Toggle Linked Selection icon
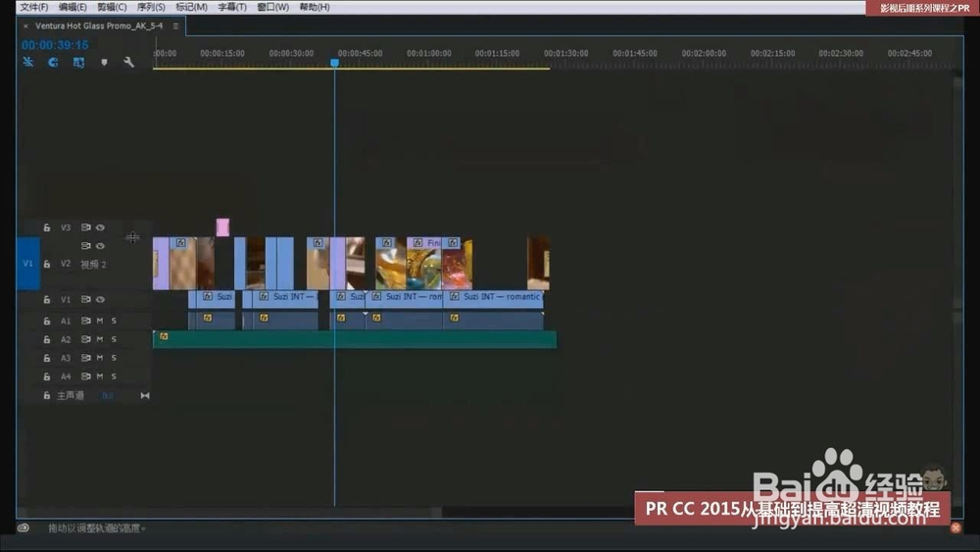980x552 pixels. [x=78, y=62]
